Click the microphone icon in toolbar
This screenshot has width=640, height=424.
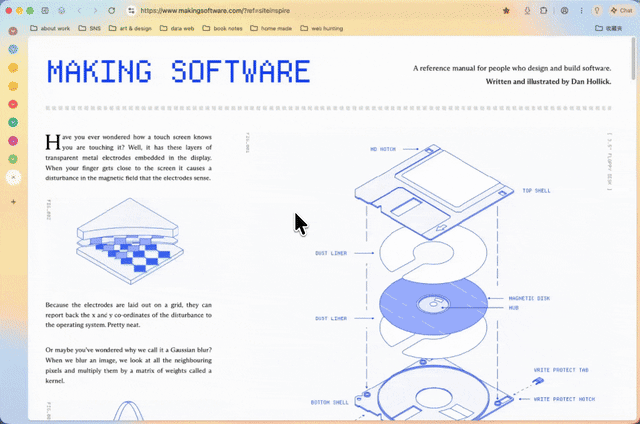pos(527,11)
